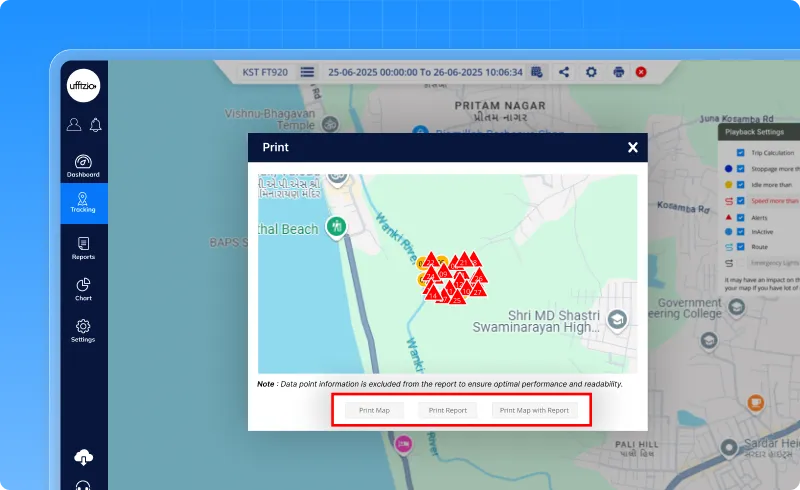Disable the Route checkbox
The height and width of the screenshot is (490, 800).
point(740,247)
